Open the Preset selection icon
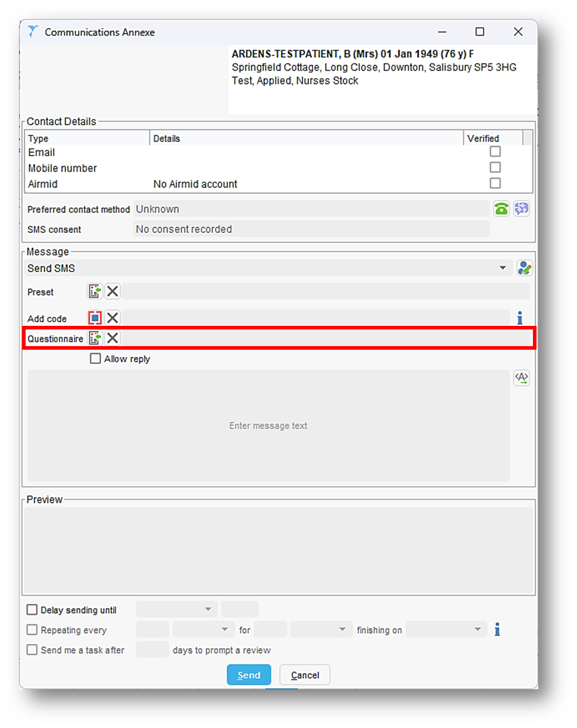Viewport: 577px width, 728px height. [x=95, y=291]
